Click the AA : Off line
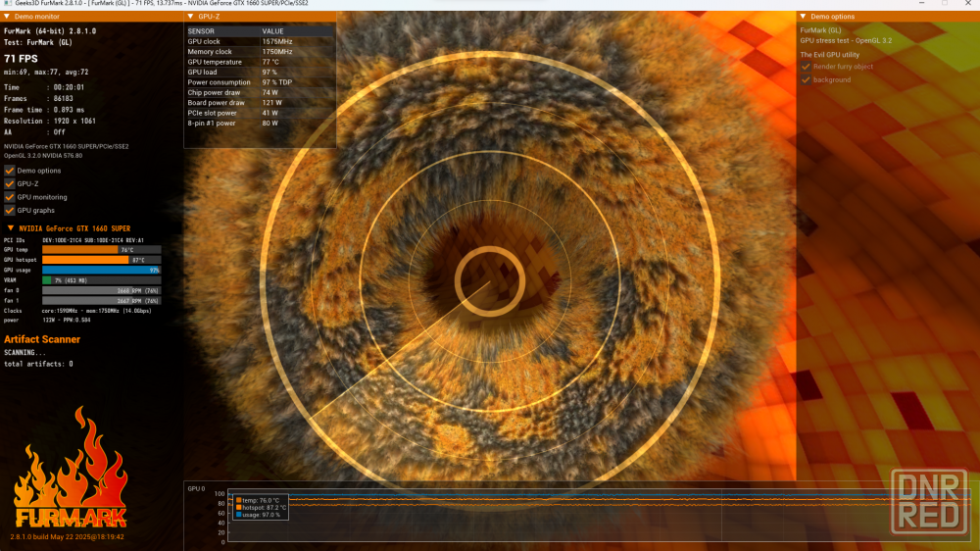Image resolution: width=980 pixels, height=551 pixels. tap(34, 132)
